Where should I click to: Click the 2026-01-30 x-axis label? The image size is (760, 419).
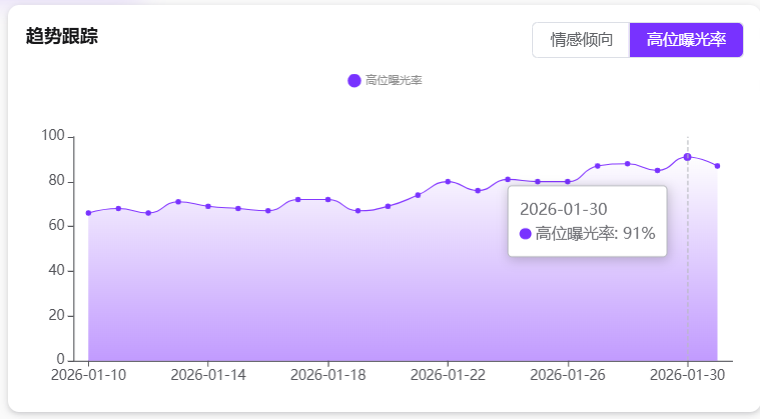pos(687,375)
